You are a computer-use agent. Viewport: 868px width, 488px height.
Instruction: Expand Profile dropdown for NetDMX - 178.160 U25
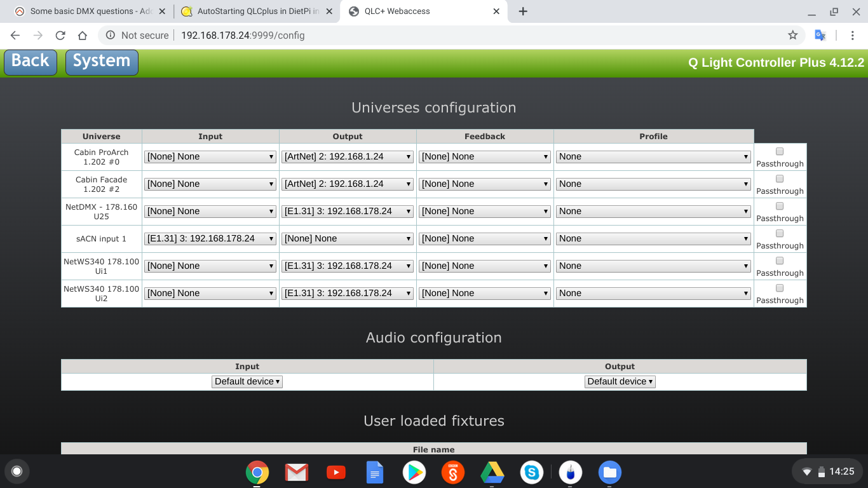pyautogui.click(x=654, y=212)
